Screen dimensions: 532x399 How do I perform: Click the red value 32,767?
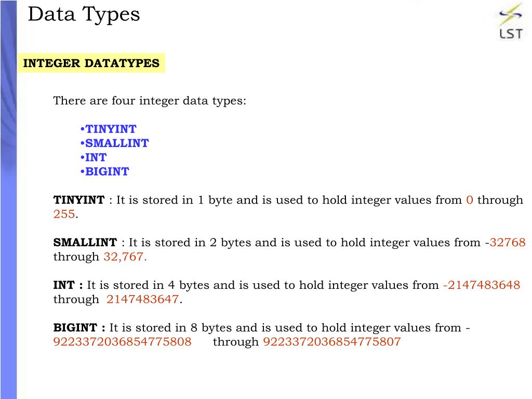click(124, 257)
